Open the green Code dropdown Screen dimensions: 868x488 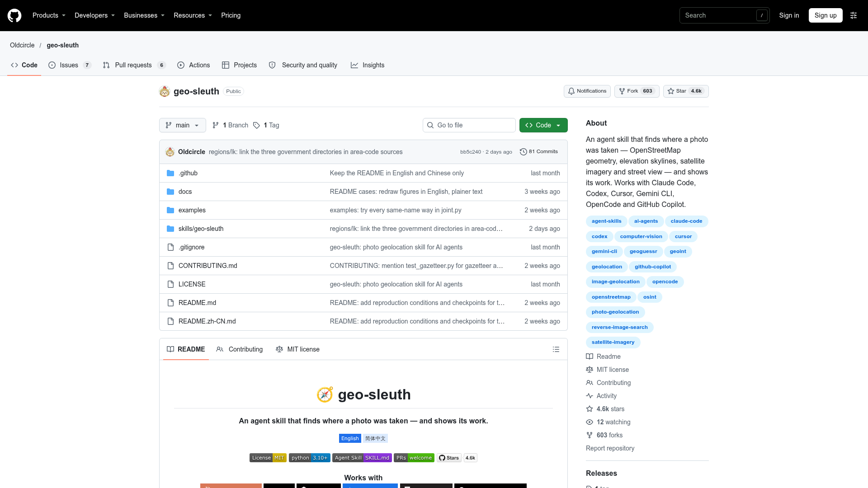pyautogui.click(x=543, y=125)
